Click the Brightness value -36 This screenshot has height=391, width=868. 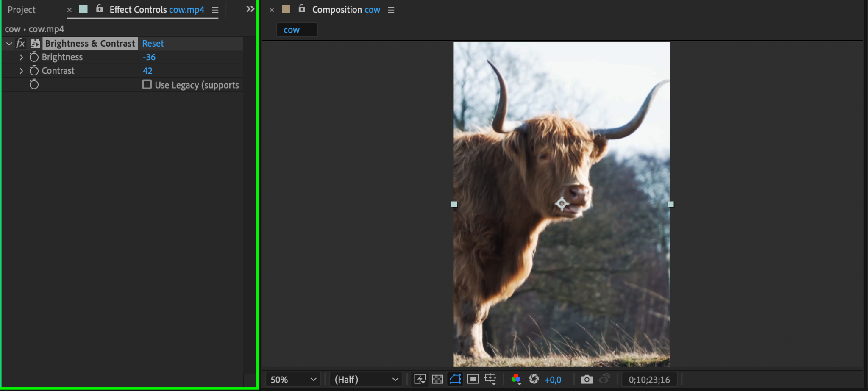coord(149,57)
